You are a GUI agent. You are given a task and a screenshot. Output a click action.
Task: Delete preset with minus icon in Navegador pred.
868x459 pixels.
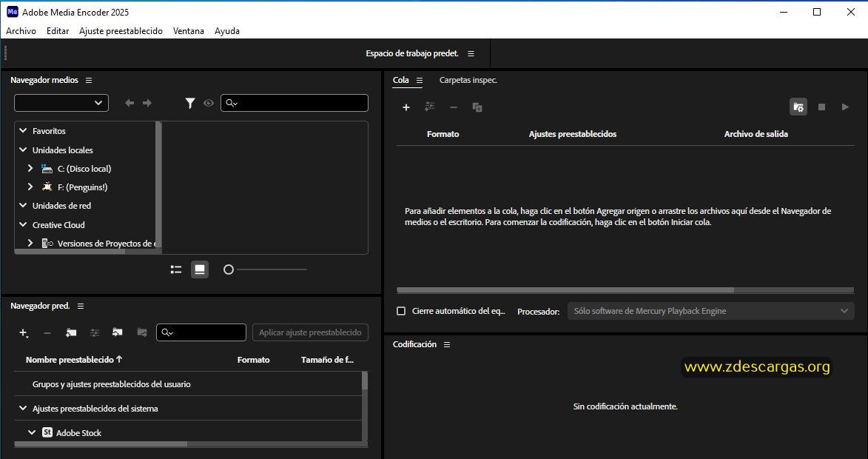coord(47,332)
